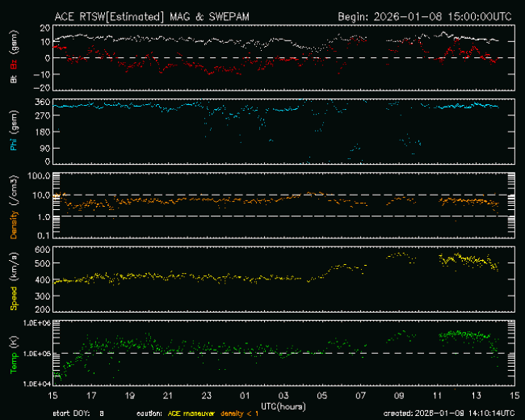Click the '03' hour tick label
The image size is (525, 420).
point(283,396)
